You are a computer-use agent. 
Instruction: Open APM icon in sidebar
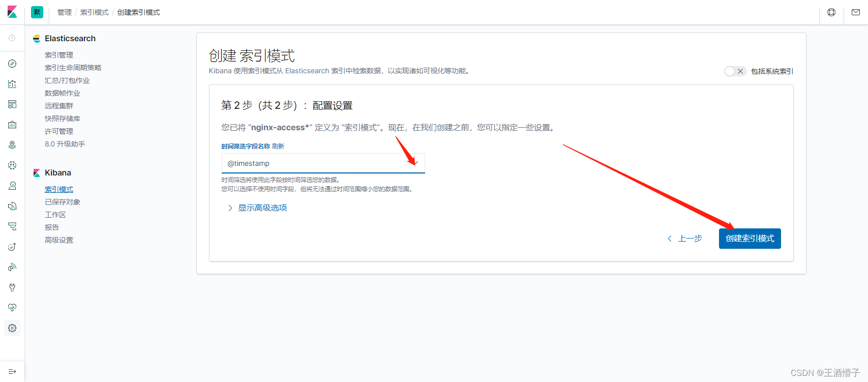coord(12,226)
